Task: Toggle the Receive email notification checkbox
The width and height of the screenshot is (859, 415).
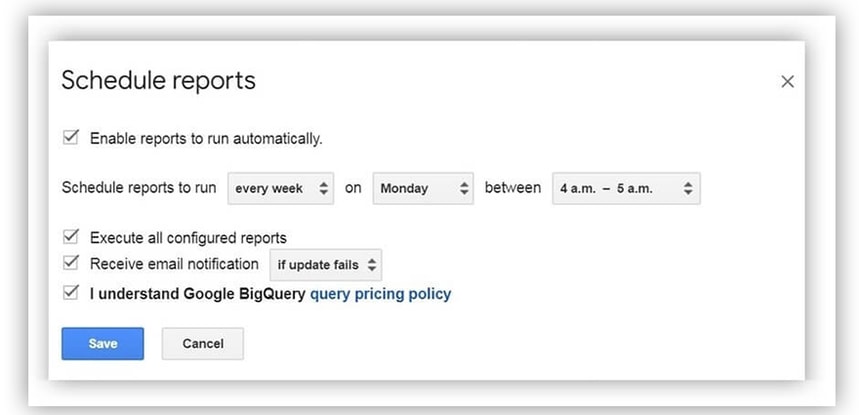Action: click(x=71, y=264)
